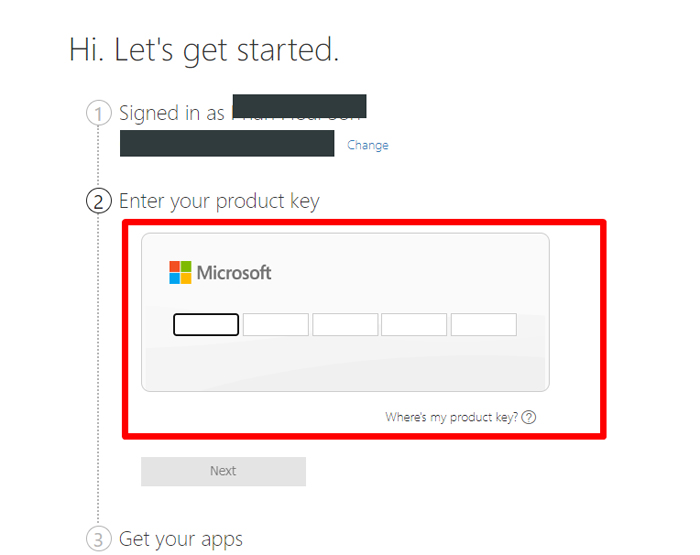Screen dimensions: 700x555
Task: Focus the fourth product key box
Action: [414, 325]
